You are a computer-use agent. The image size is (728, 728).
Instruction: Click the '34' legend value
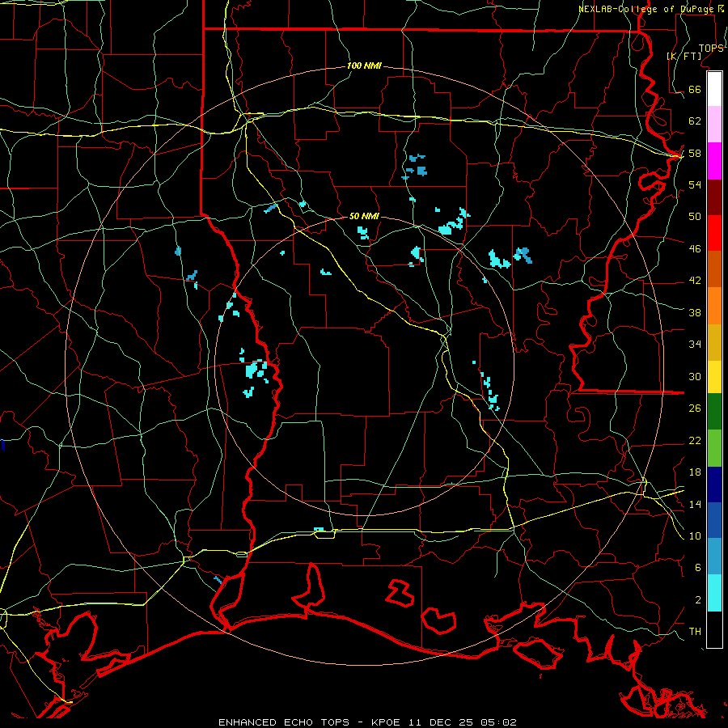point(695,345)
